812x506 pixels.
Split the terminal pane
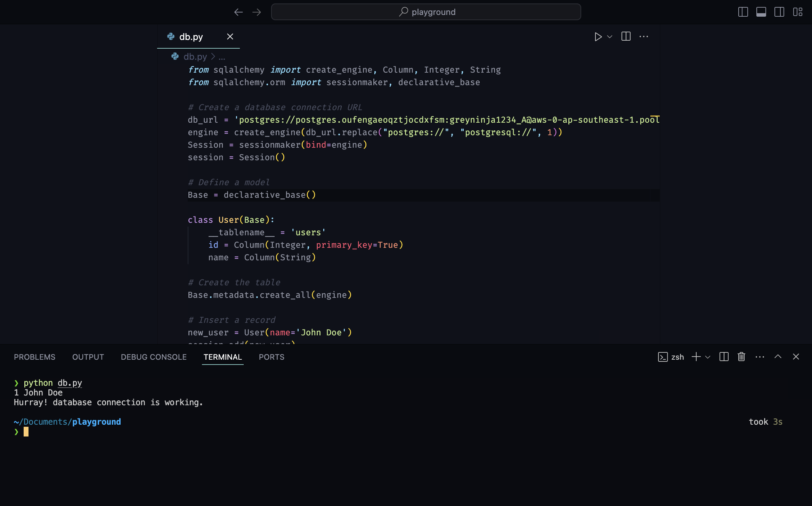724,357
